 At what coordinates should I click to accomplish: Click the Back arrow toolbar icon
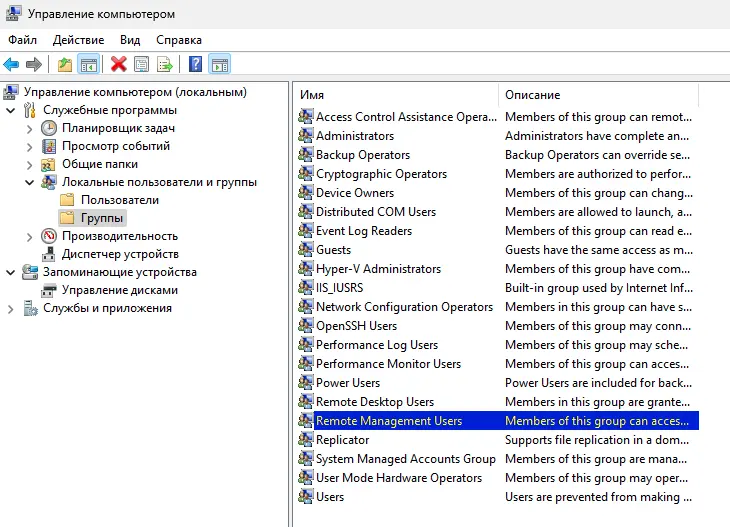11,64
